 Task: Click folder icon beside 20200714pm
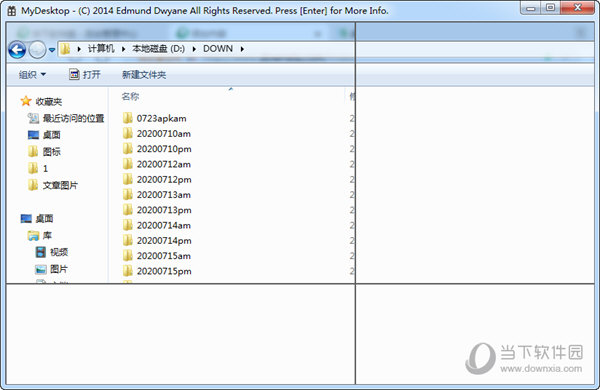(128, 240)
